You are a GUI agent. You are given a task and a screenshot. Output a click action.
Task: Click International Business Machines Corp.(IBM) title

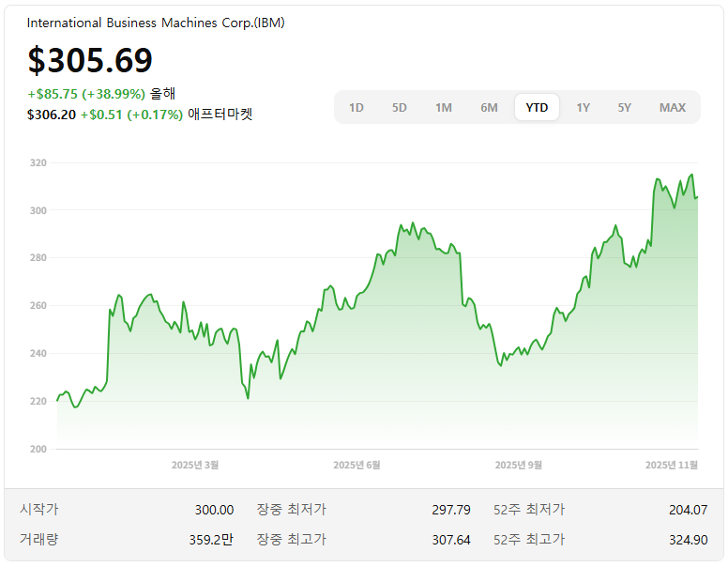pyautogui.click(x=156, y=23)
